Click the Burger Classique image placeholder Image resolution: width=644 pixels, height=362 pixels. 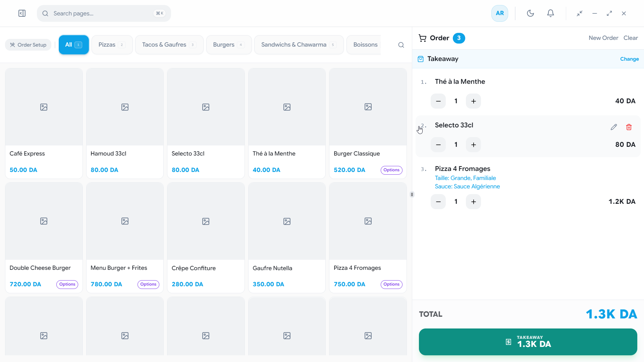click(x=368, y=107)
